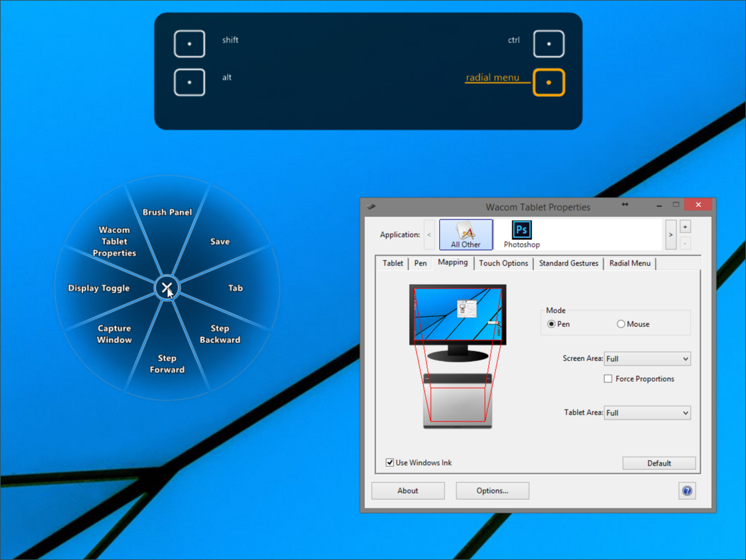Click the shift ExpressKey button
This screenshot has height=560, width=746.
[x=190, y=44]
